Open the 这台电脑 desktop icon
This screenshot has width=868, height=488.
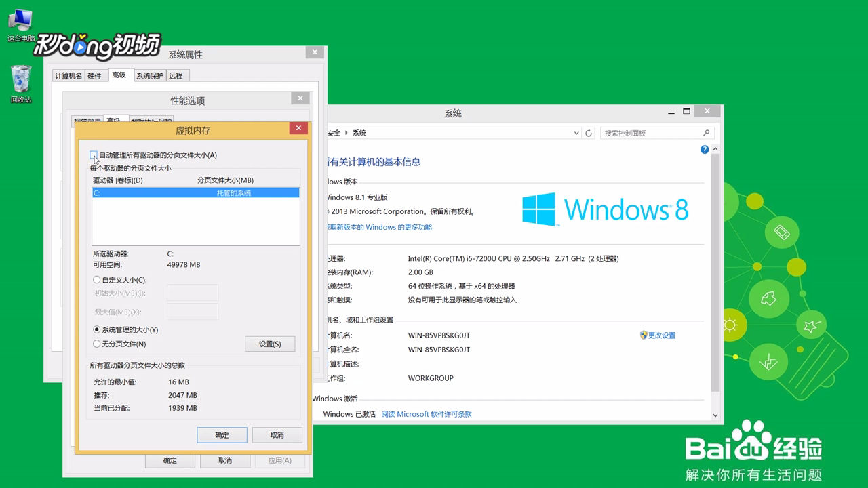(20, 26)
